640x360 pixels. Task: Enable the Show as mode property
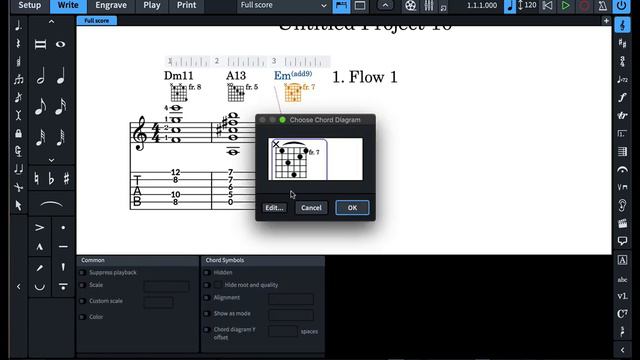(207, 313)
